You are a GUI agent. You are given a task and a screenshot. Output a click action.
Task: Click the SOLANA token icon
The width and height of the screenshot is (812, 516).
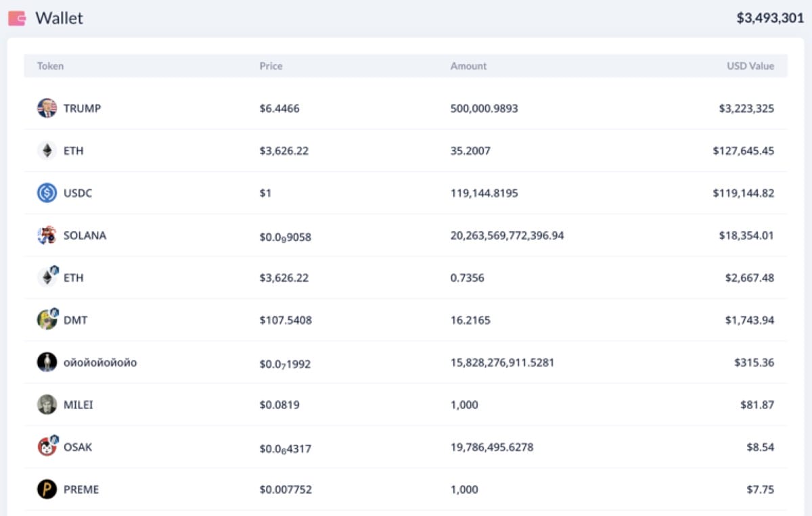point(47,235)
